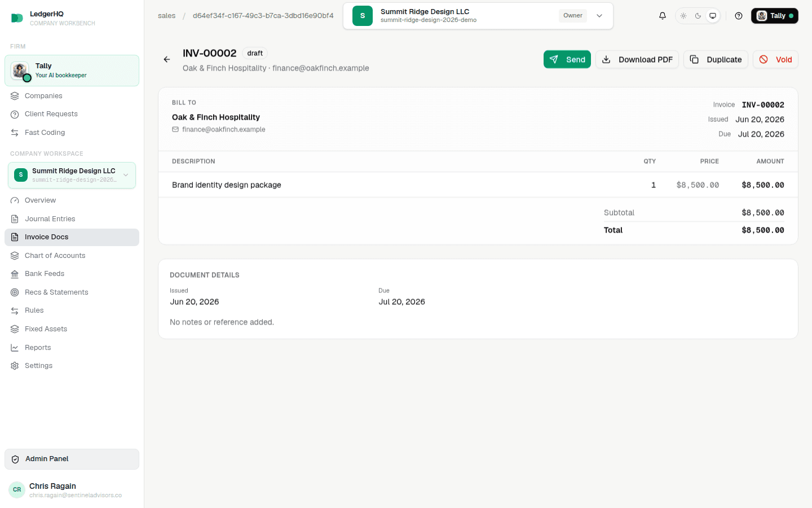Duplicate this invoice
Screen dimensions: 812x508
click(716, 59)
